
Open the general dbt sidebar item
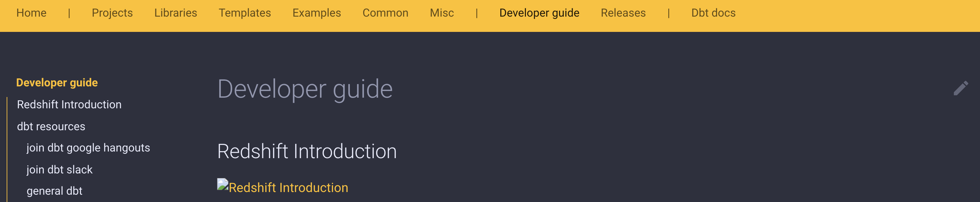click(54, 191)
